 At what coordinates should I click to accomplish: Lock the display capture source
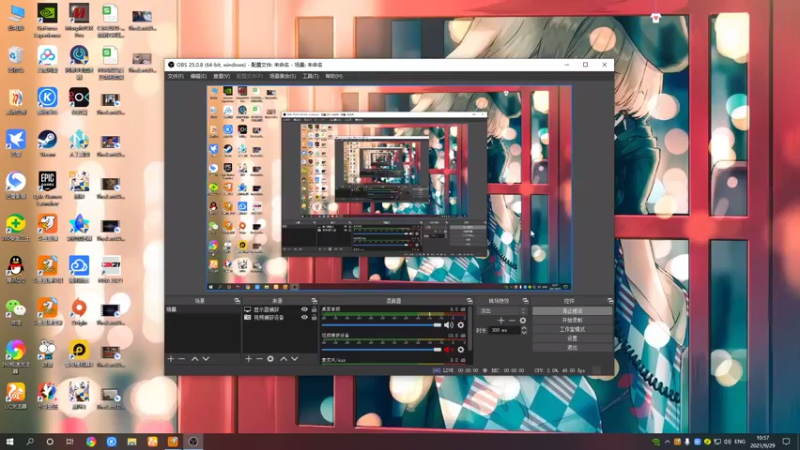coord(314,310)
